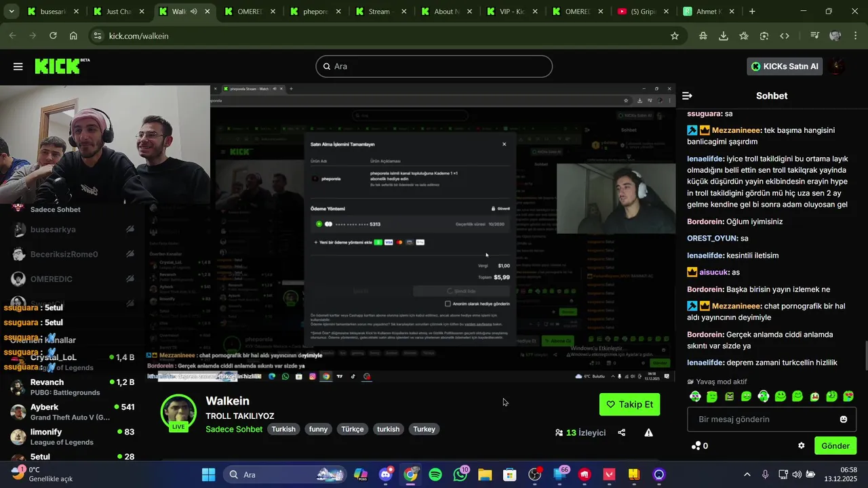The image size is (868, 488).
Task: Click OREST_OYUN username in chat
Action: coord(712,239)
